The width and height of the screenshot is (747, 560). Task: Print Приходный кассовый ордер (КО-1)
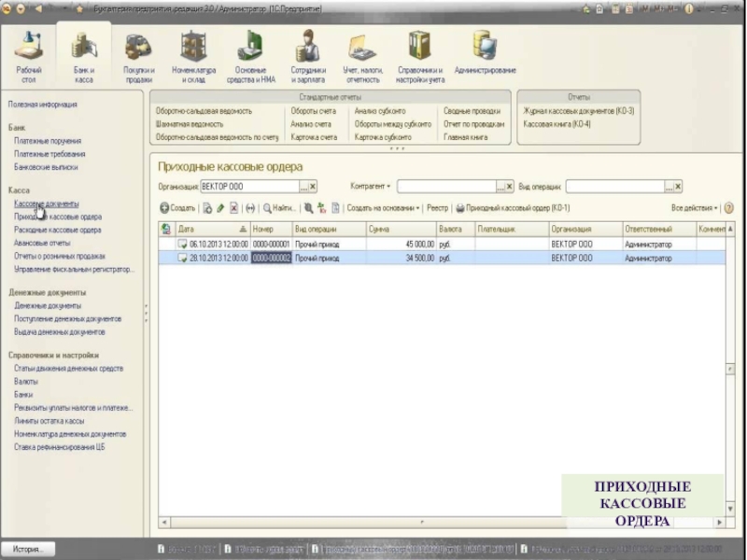click(x=513, y=208)
